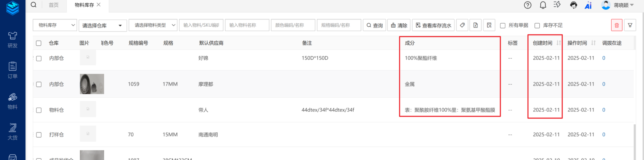Enable the 所有单据 checkbox
Viewport: 644px width, 160px height.
[503, 26]
